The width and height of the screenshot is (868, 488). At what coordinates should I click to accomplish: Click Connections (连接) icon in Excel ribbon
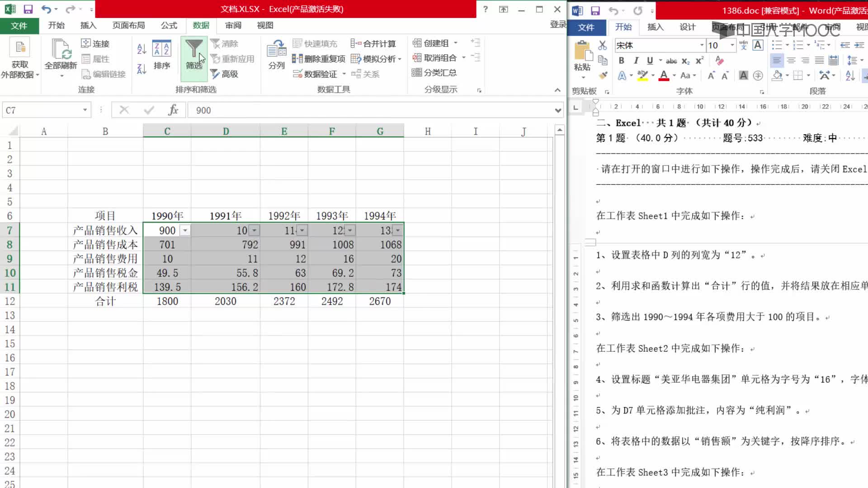[x=95, y=43]
